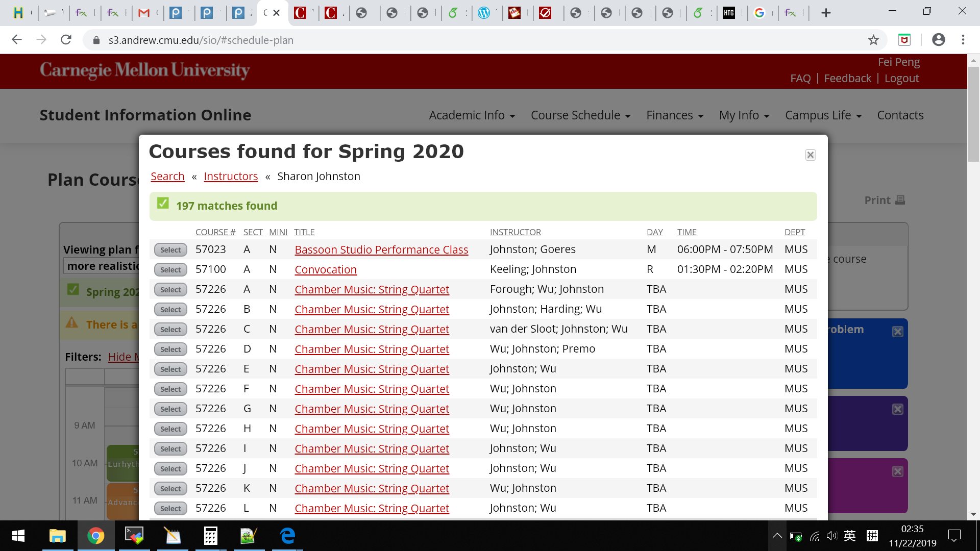Select Bassoon Studio Performance Class course
Screen dimensions: 980x551
pos(170,250)
